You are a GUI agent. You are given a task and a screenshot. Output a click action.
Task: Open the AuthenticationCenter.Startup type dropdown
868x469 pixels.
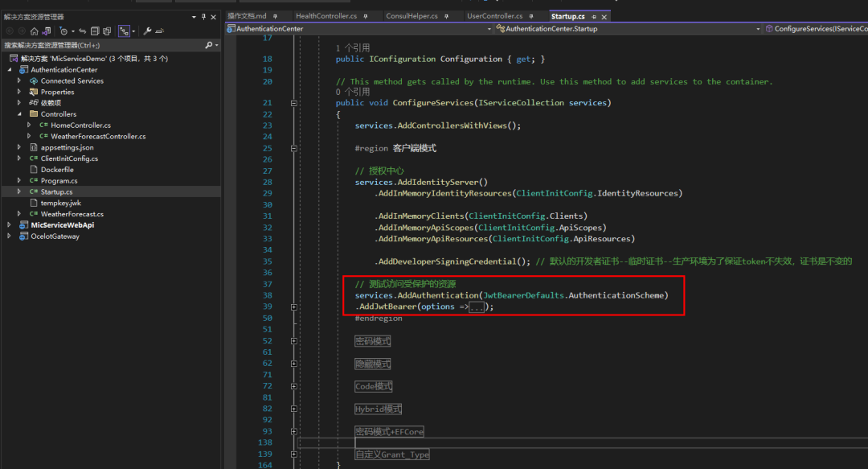758,29
